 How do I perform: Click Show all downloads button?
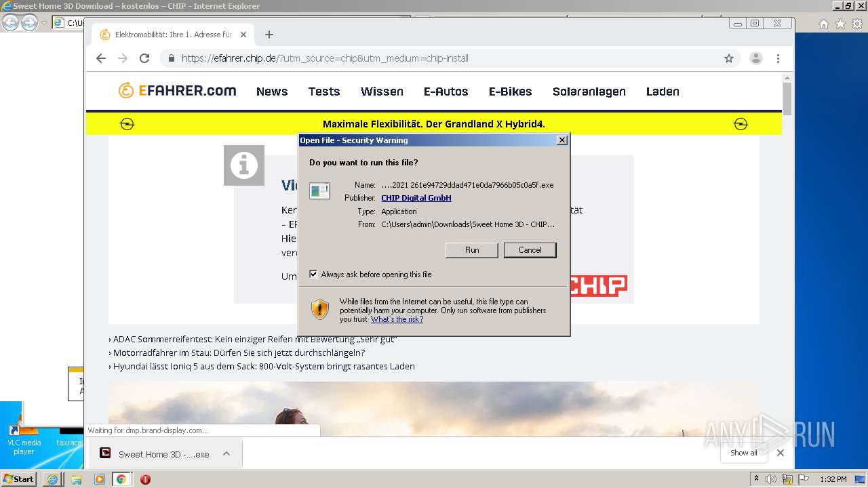[744, 453]
